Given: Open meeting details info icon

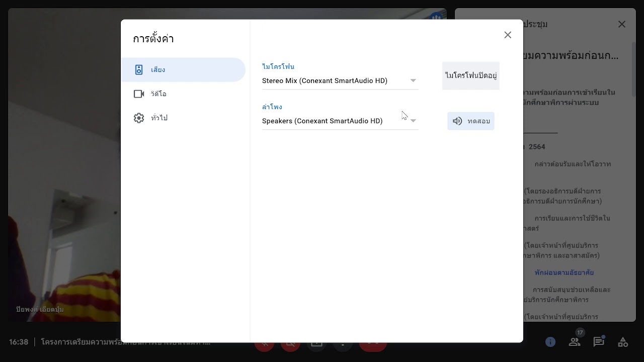Looking at the screenshot, I should (550, 342).
